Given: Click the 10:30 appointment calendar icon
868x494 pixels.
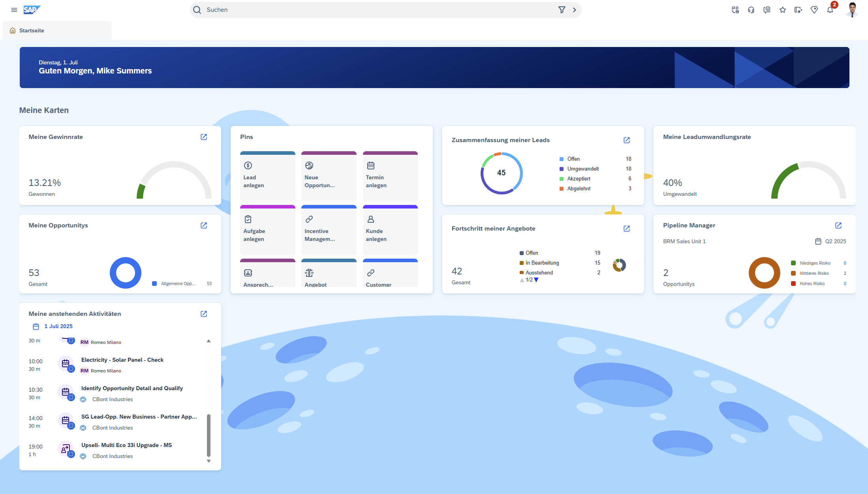Looking at the screenshot, I should [66, 392].
